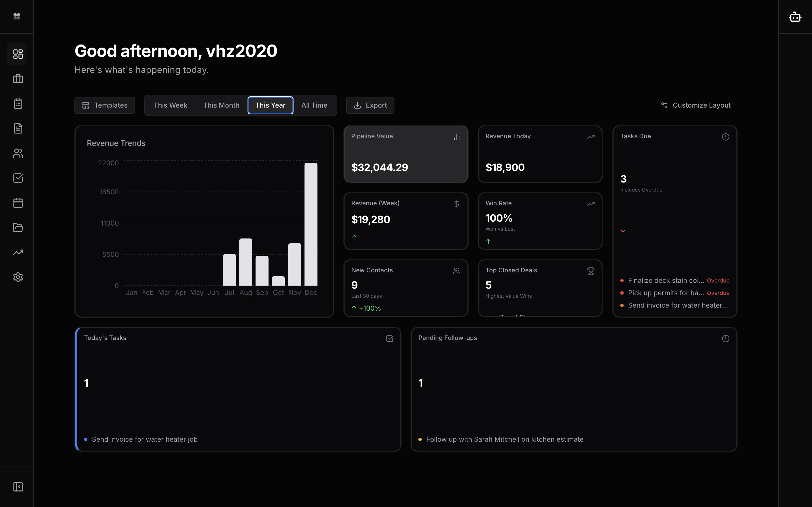Switch to the This Month tab

point(221,105)
